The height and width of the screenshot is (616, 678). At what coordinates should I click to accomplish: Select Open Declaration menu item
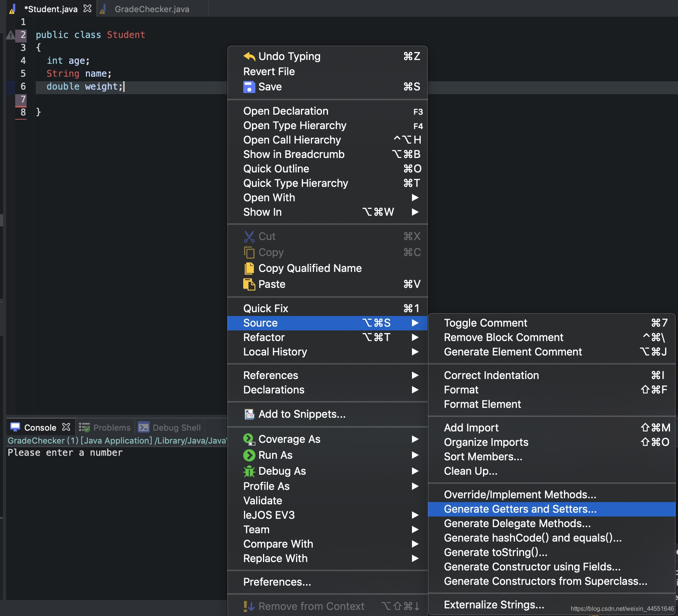(x=327, y=111)
